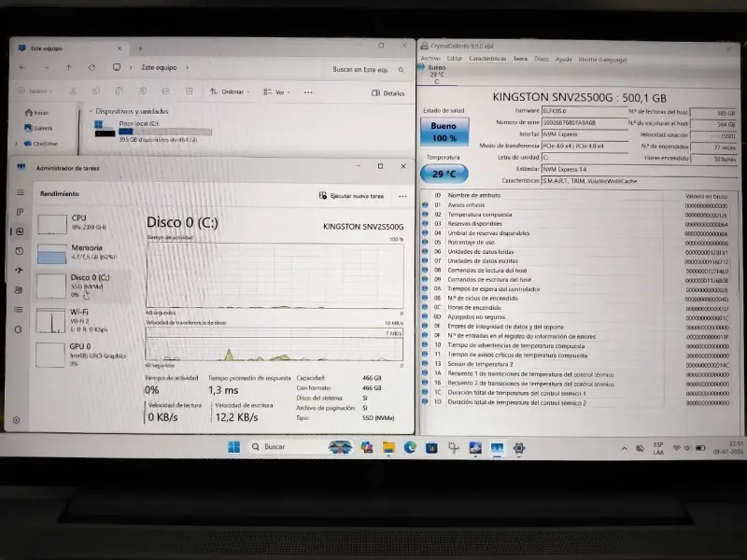Go back in Este equipo explorer window
This screenshot has height=560, width=747.
click(x=22, y=67)
